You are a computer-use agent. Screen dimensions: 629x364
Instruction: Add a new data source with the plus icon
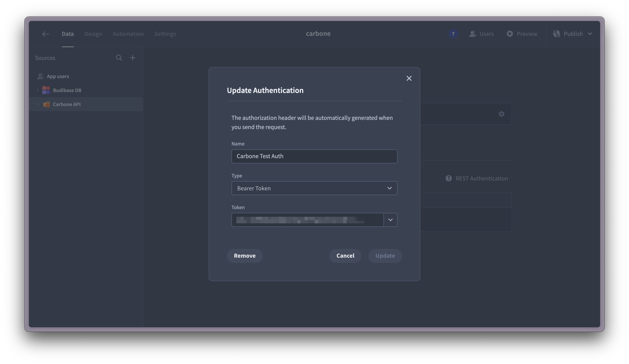point(133,58)
